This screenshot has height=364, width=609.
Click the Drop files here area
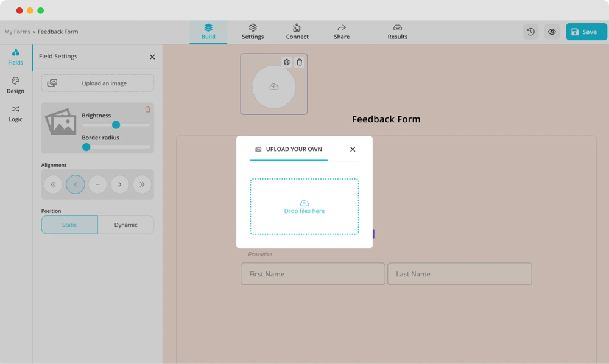(304, 207)
